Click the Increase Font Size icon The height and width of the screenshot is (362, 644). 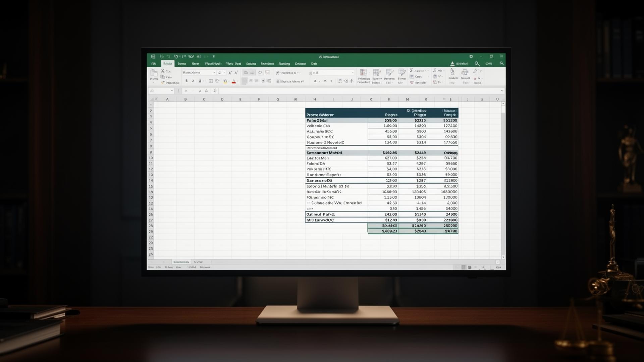(230, 73)
